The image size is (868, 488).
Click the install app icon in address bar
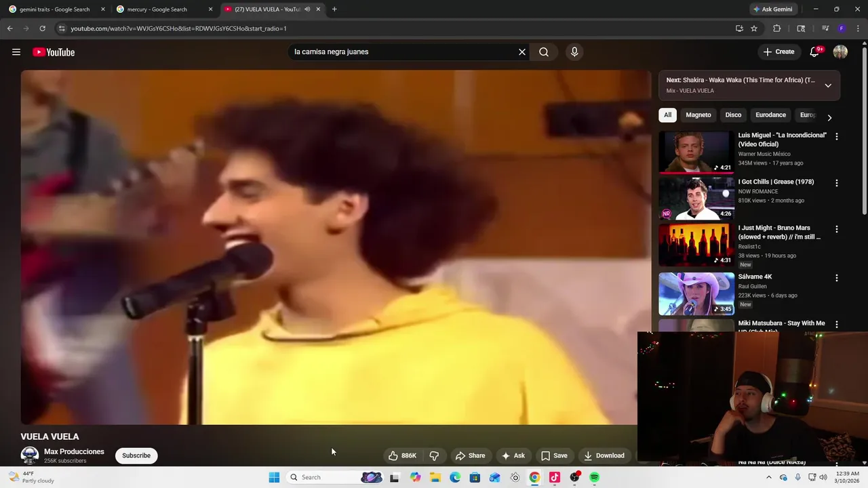point(739,28)
